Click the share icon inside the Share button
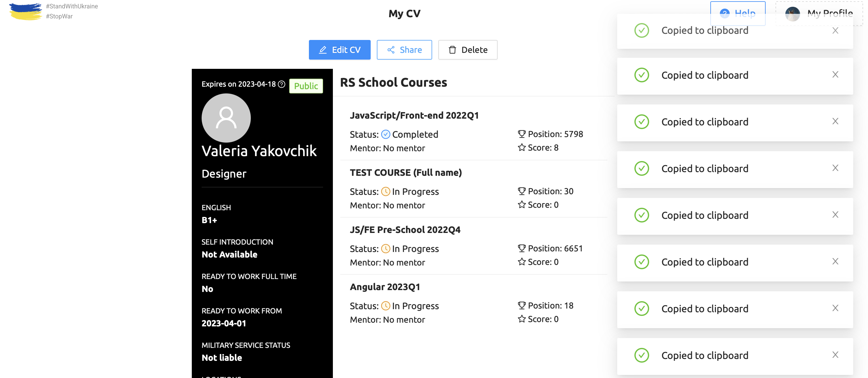 392,50
